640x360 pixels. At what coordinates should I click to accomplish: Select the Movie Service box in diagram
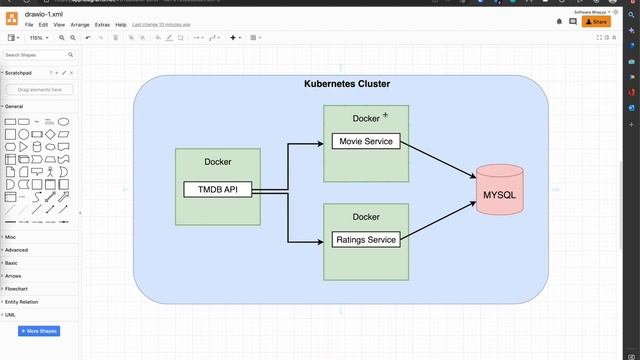pyautogui.click(x=366, y=141)
